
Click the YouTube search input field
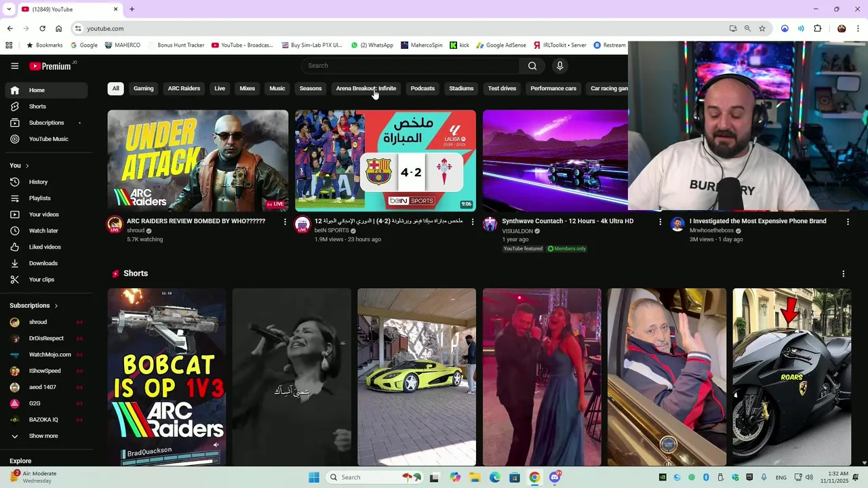[411, 66]
